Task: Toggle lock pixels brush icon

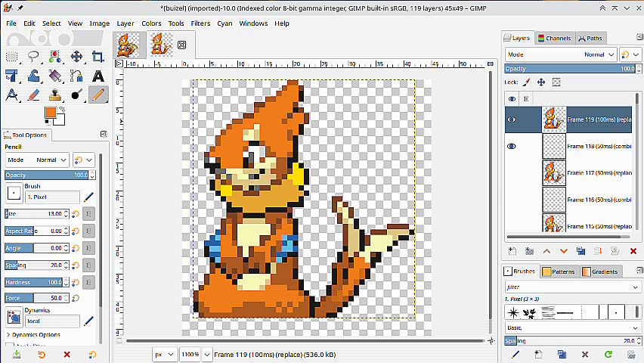Action: pos(527,82)
